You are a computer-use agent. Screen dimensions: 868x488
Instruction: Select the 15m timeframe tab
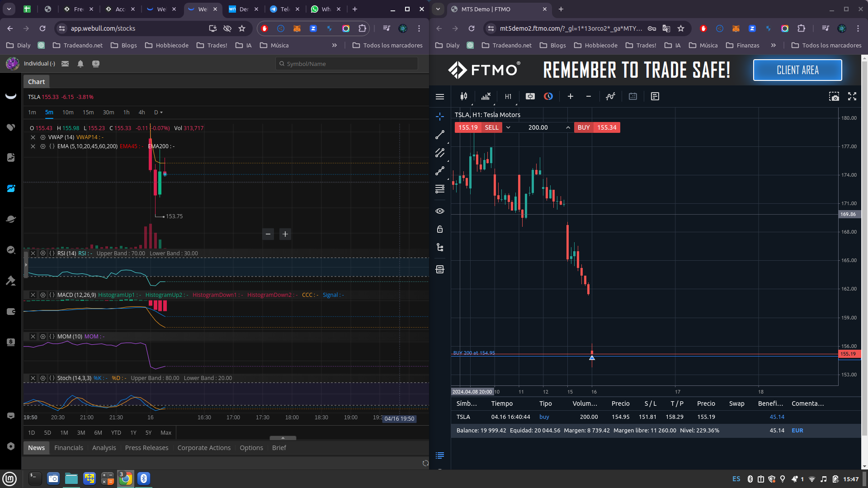[88, 113]
